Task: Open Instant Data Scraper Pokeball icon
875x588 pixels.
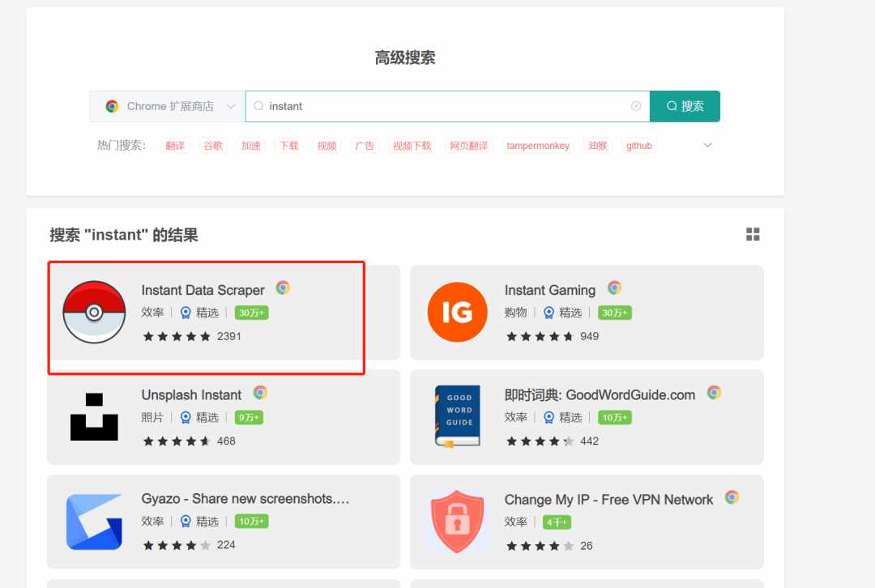Action: 94,312
